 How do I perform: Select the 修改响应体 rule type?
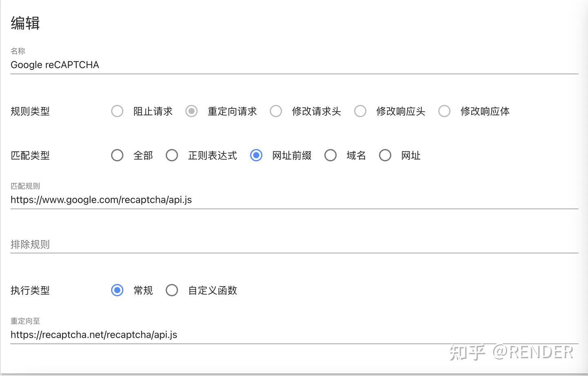tap(445, 111)
